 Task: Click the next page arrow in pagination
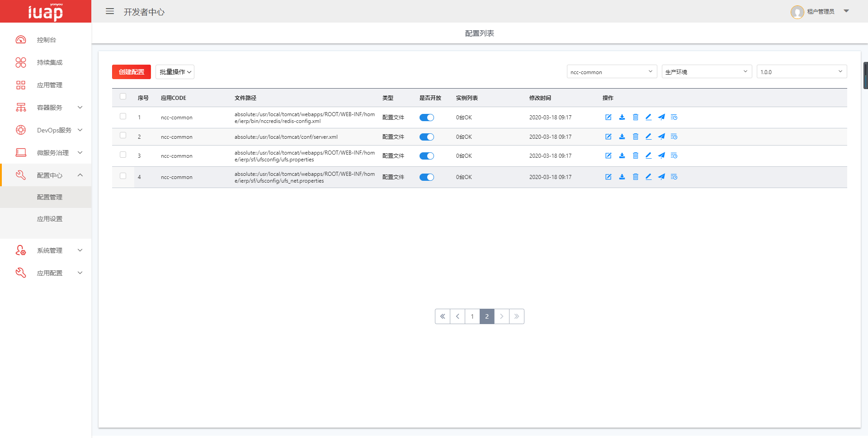pos(502,316)
